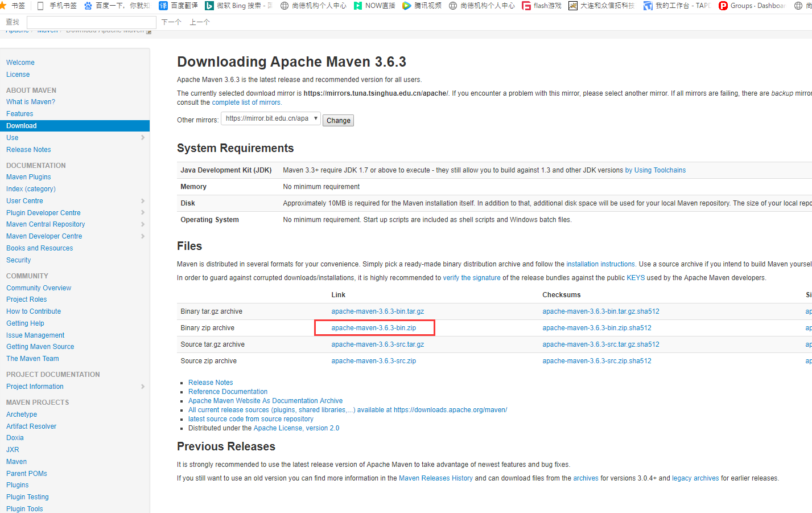Open apache-maven-3.6.3-src.tar.gz.sha512 checksum

click(601, 344)
